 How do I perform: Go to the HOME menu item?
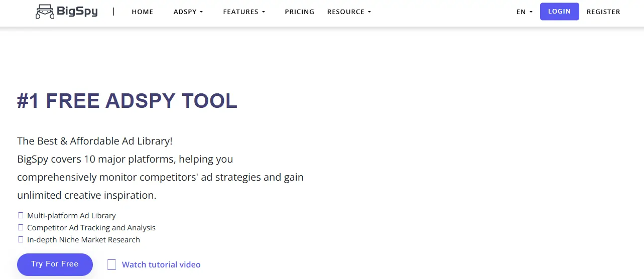[143, 12]
